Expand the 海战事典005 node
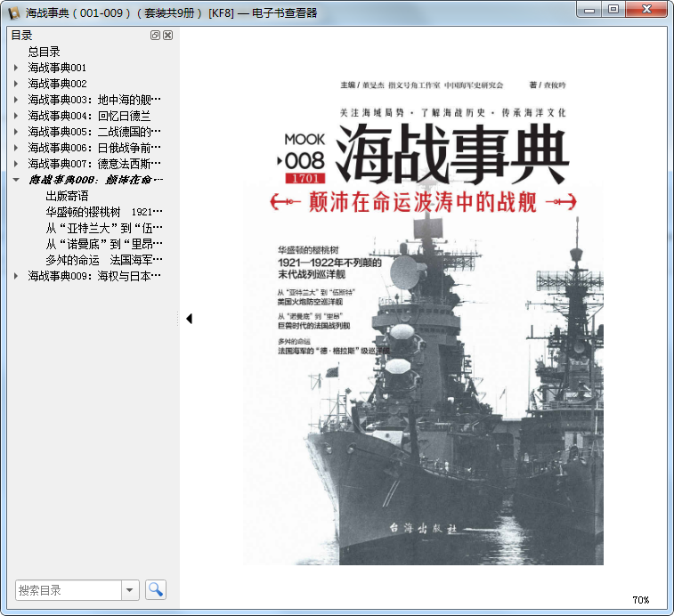Screen dimensions: 674x616 [x=16, y=132]
